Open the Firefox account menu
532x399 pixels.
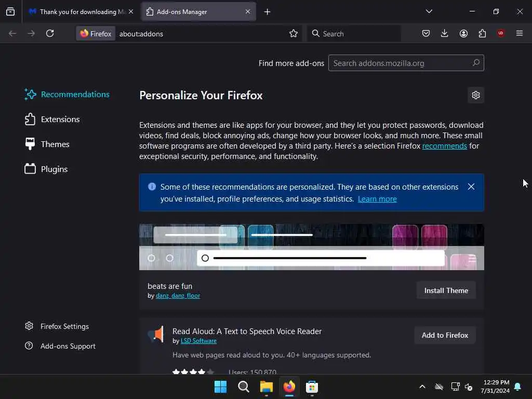click(463, 33)
